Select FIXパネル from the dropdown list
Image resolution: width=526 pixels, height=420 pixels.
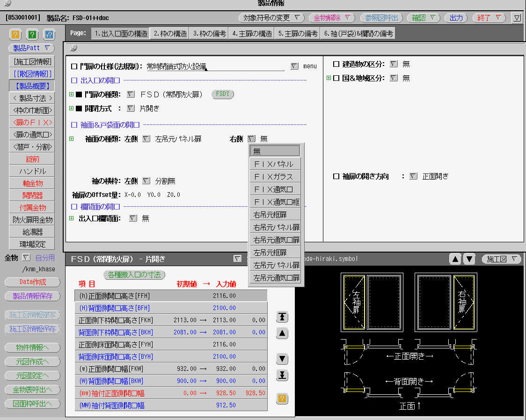pos(275,164)
